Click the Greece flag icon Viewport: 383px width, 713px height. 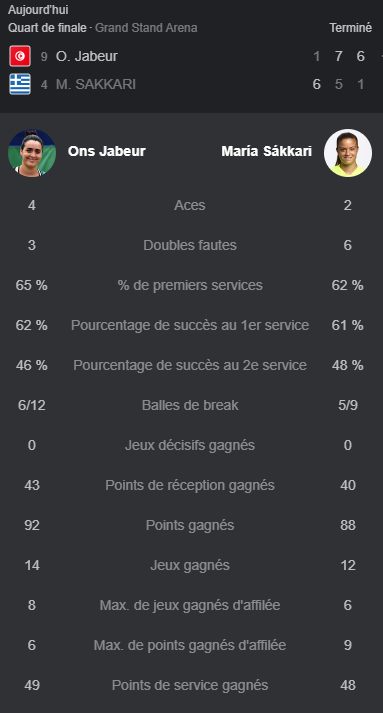point(20,84)
